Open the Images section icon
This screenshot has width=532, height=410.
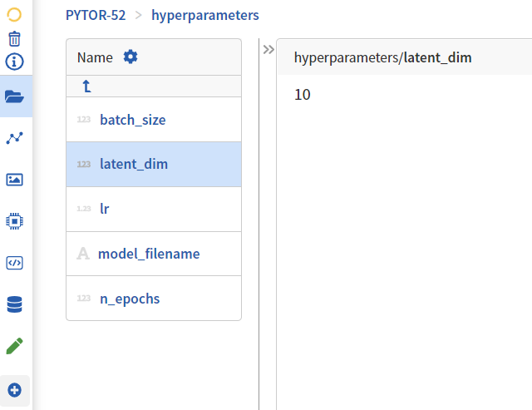[14, 180]
